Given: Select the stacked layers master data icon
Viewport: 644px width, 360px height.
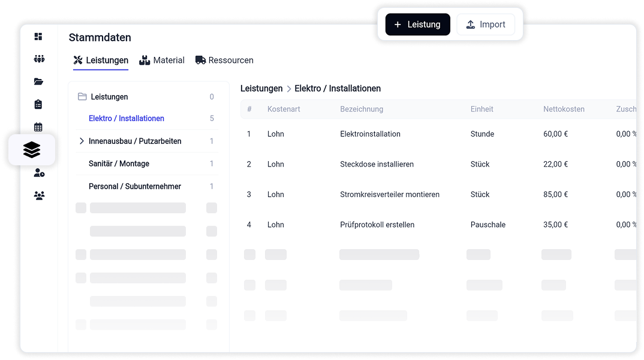Looking at the screenshot, I should 32,150.
